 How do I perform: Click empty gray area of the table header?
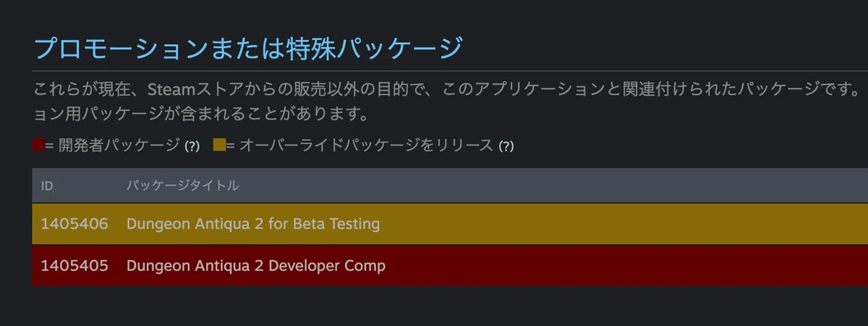pos(550,186)
